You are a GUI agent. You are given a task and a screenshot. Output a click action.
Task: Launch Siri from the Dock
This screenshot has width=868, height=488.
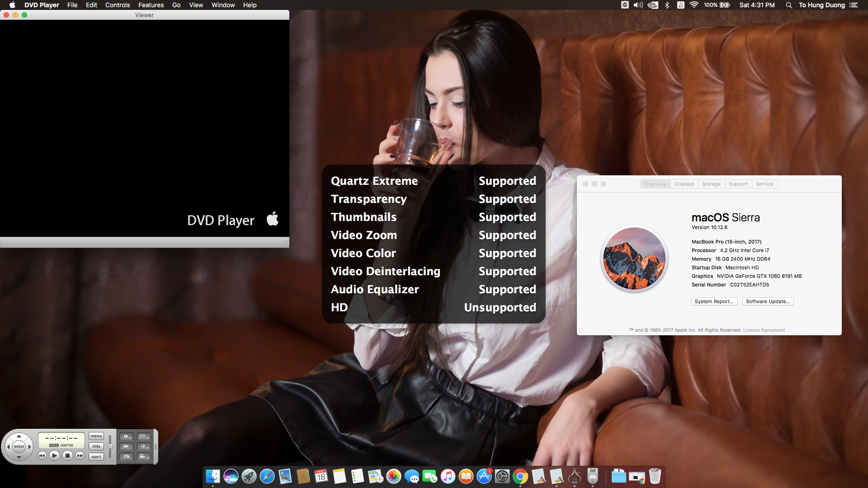coord(231,476)
